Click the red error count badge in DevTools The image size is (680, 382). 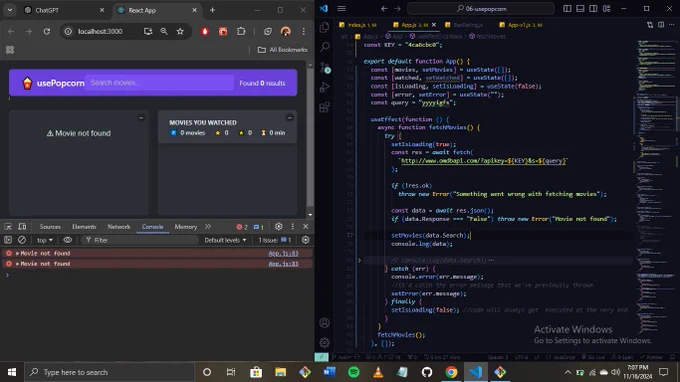pyautogui.click(x=242, y=227)
